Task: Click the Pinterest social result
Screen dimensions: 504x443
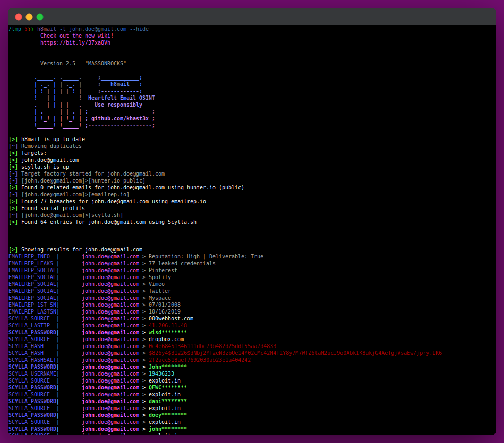Action: pos(163,270)
